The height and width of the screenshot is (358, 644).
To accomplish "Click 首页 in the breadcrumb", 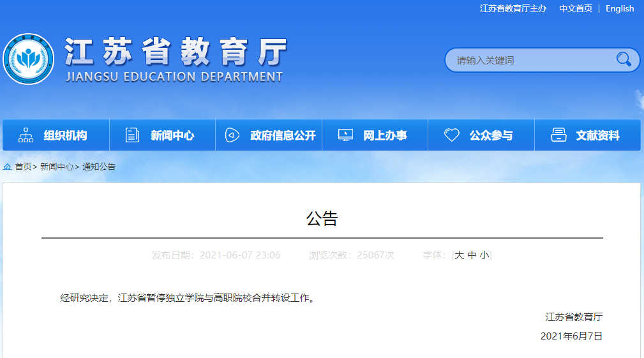I will pyautogui.click(x=23, y=167).
